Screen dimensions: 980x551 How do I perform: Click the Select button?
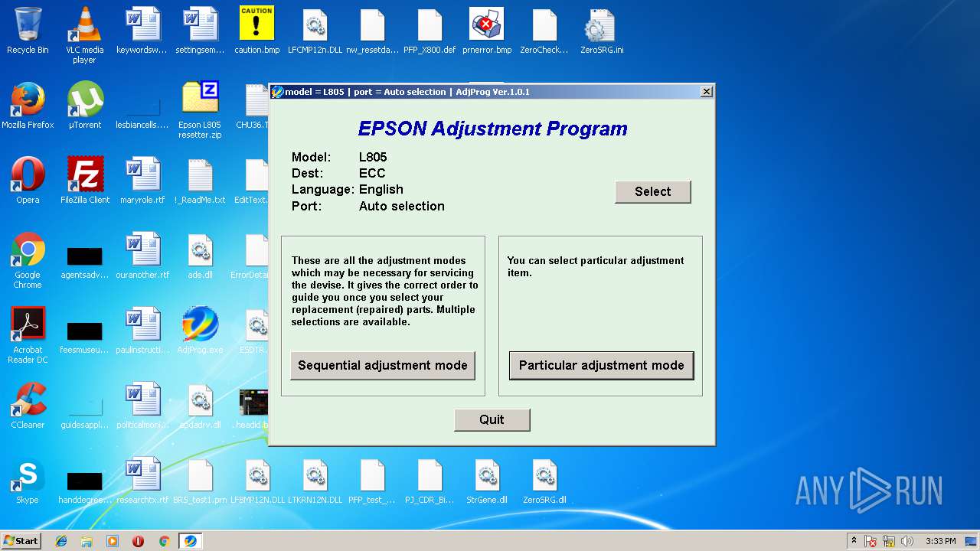point(652,191)
